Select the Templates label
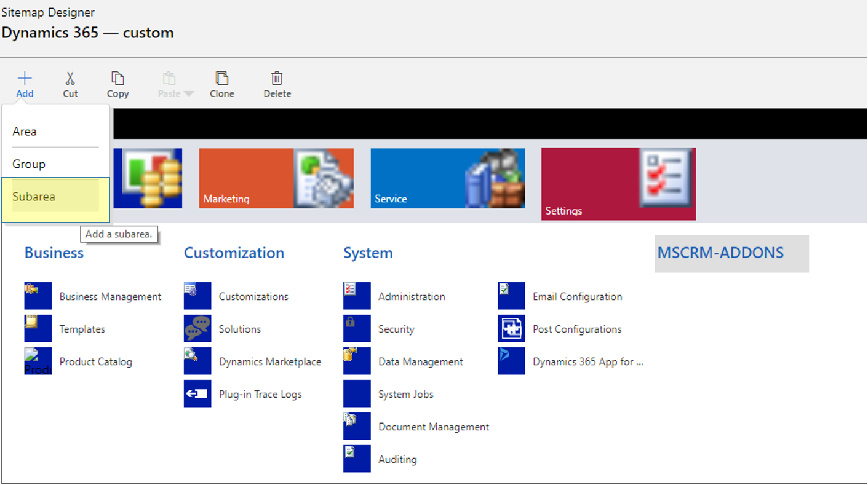This screenshot has height=485, width=868. 82,329
